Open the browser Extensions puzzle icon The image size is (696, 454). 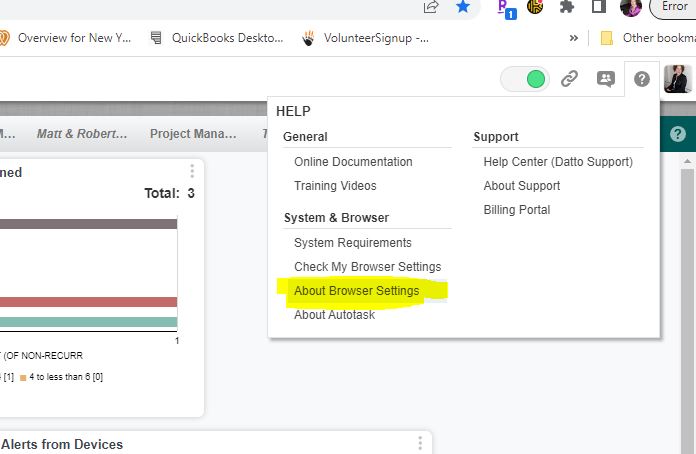click(567, 7)
